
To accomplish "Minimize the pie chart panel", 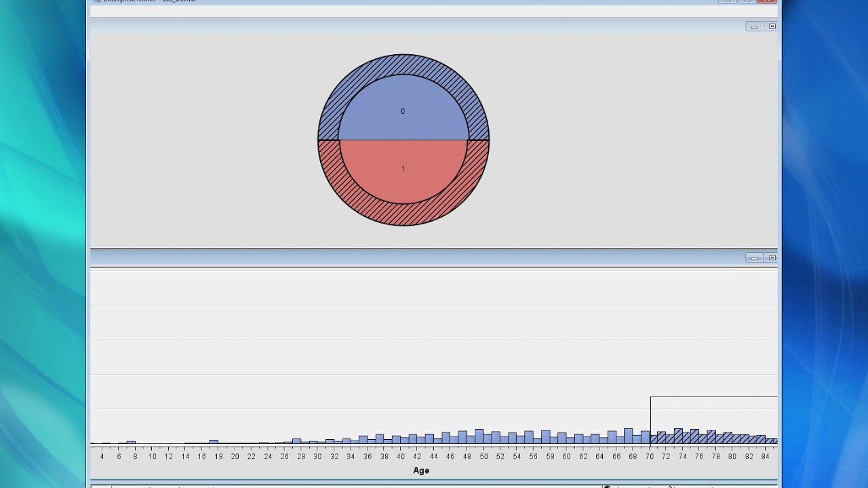I will [x=754, y=26].
